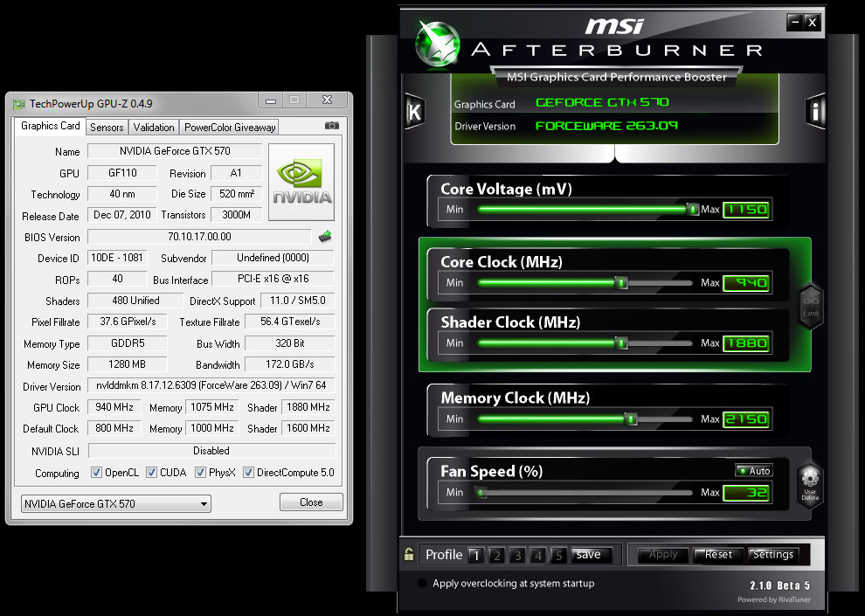Select Profile 4 slot
This screenshot has width=865, height=616.
[538, 555]
